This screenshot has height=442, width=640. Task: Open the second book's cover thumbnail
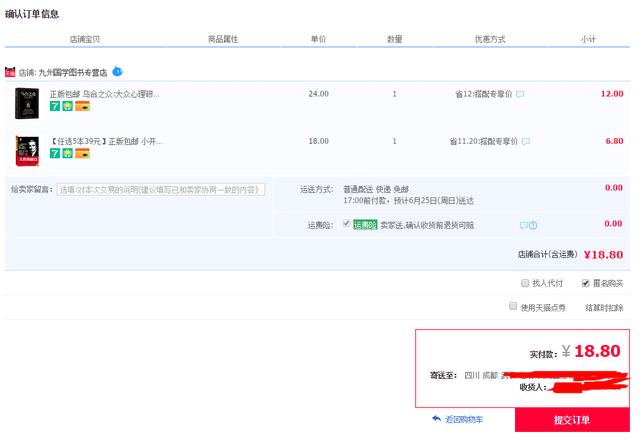26,150
